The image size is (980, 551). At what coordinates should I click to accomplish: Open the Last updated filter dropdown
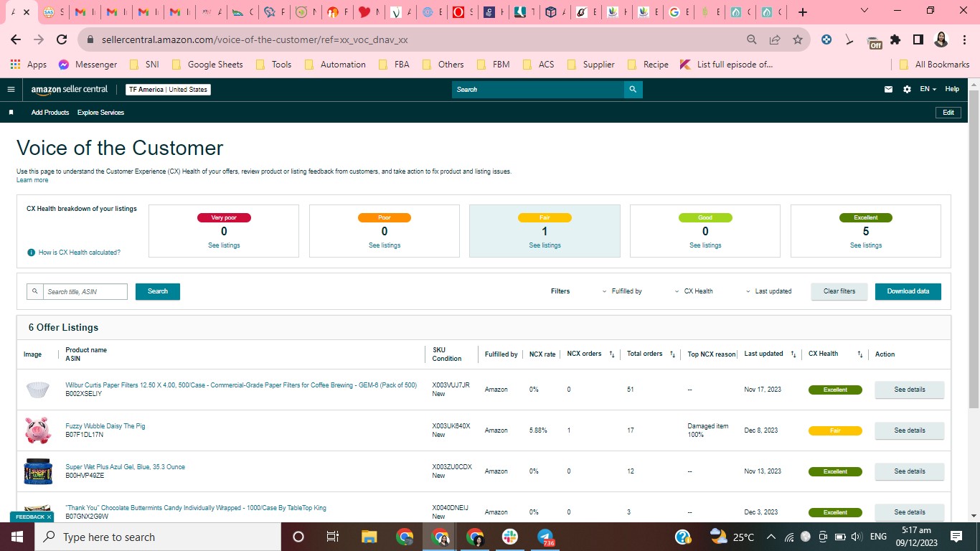click(x=768, y=291)
